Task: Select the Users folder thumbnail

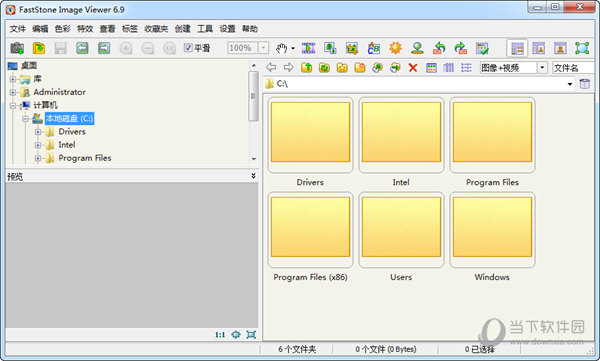Action: coord(401,230)
